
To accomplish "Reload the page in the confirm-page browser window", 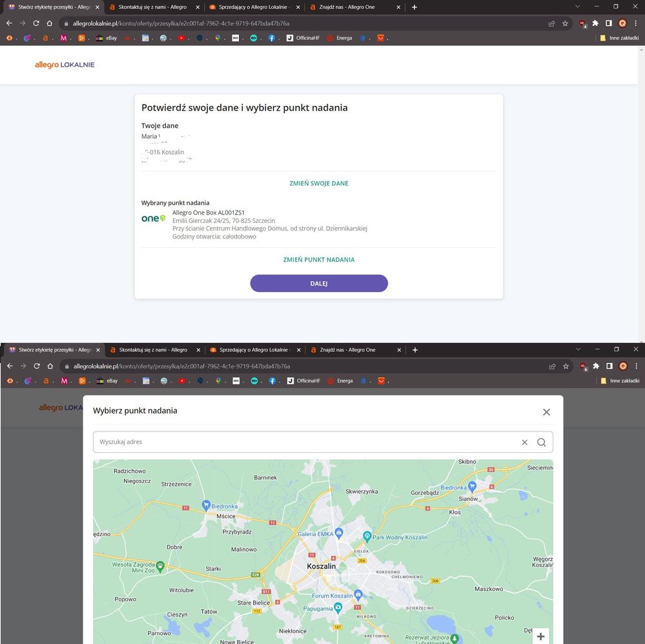I will click(36, 23).
